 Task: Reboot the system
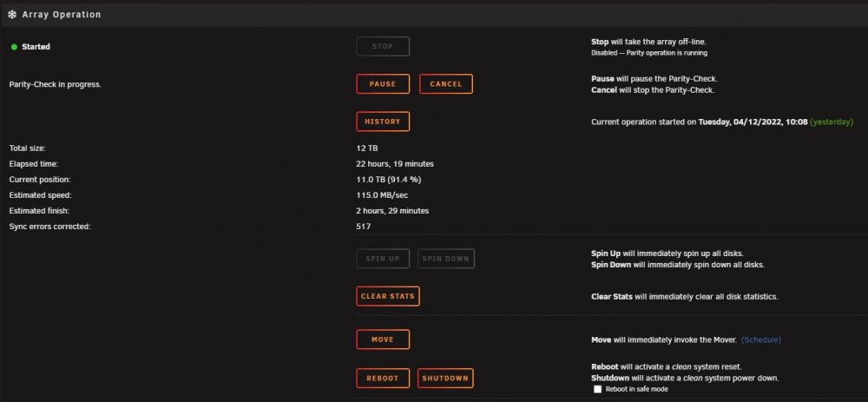tap(383, 379)
